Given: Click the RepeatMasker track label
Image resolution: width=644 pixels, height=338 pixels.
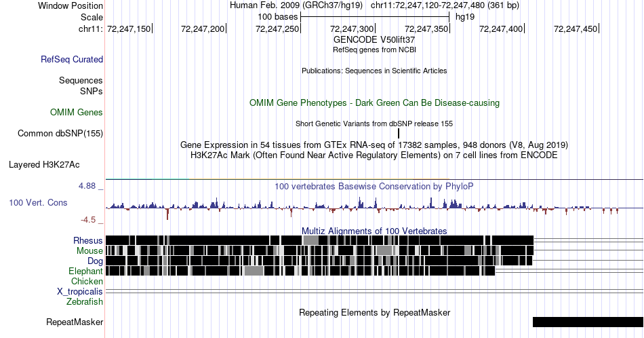Looking at the screenshot, I should click(x=75, y=322).
